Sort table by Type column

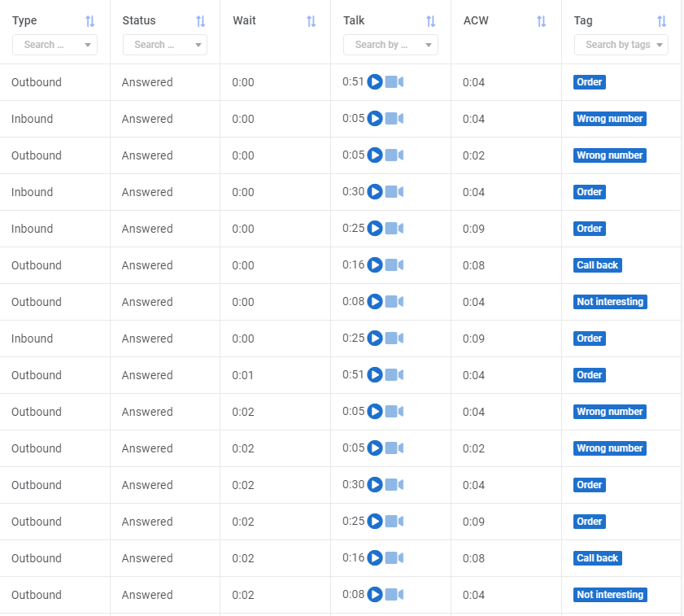89,21
